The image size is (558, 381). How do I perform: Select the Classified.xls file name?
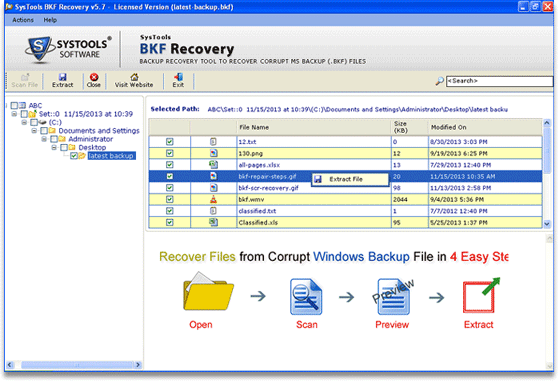click(x=258, y=223)
